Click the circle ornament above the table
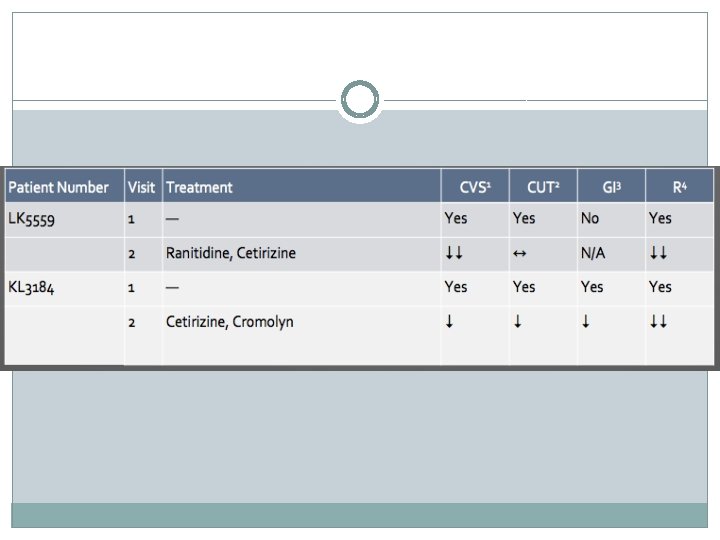720x540 pixels. 360,100
